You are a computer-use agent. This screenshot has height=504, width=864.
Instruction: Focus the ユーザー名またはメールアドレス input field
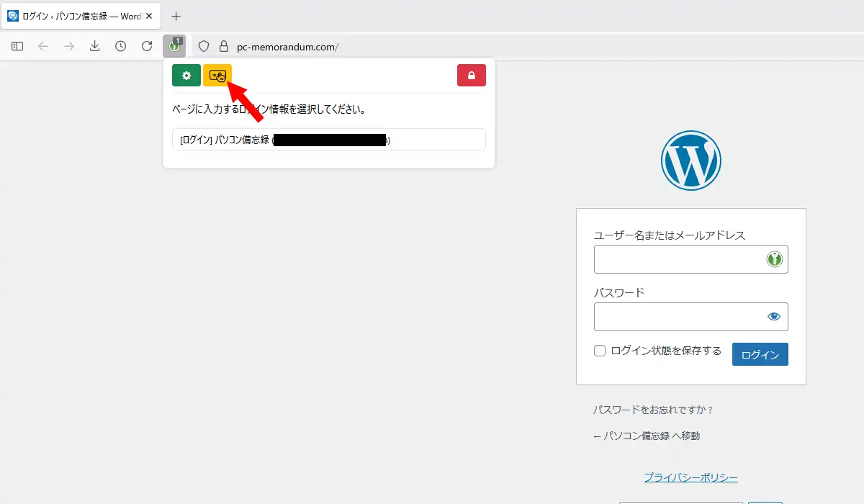point(691,259)
